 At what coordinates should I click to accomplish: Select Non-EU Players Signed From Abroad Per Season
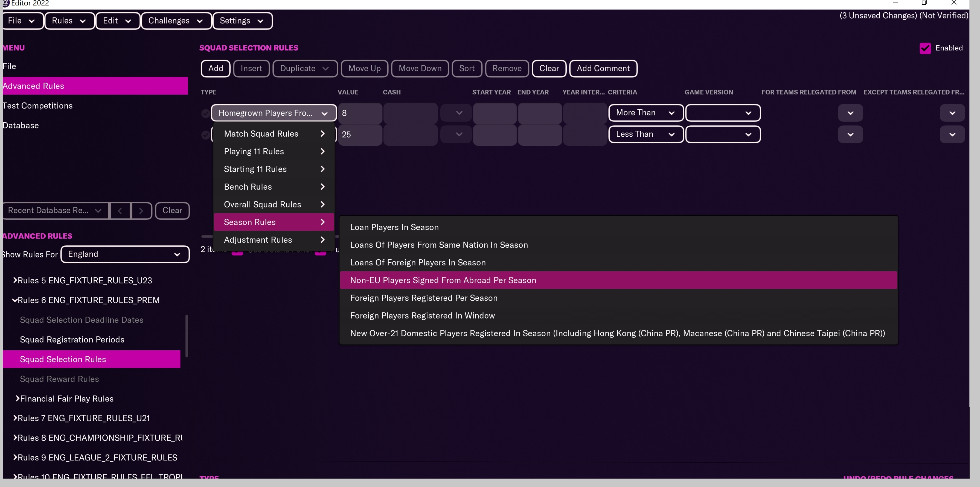619,280
